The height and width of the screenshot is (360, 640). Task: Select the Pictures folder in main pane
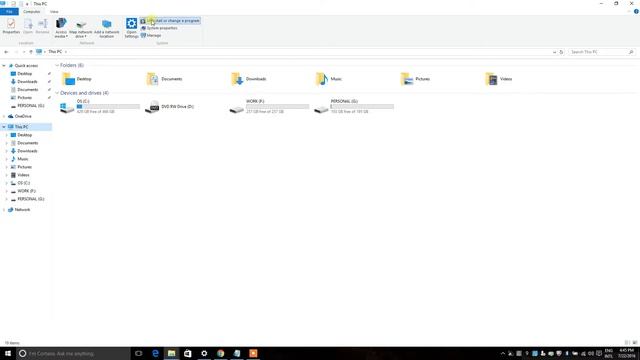click(x=415, y=79)
